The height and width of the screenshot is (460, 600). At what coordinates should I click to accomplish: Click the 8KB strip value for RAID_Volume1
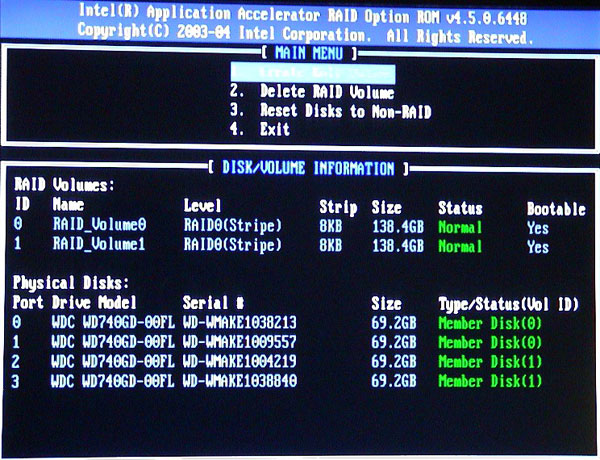pyautogui.click(x=331, y=245)
